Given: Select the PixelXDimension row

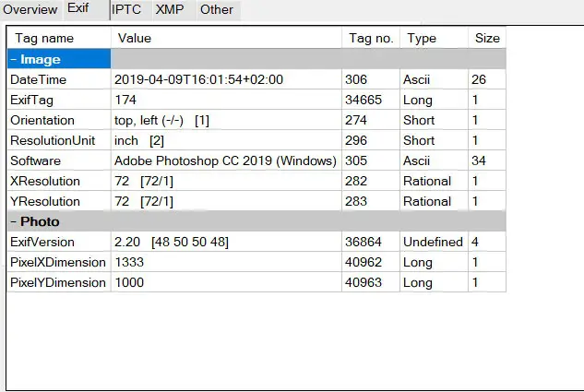Looking at the screenshot, I should pos(57,263).
